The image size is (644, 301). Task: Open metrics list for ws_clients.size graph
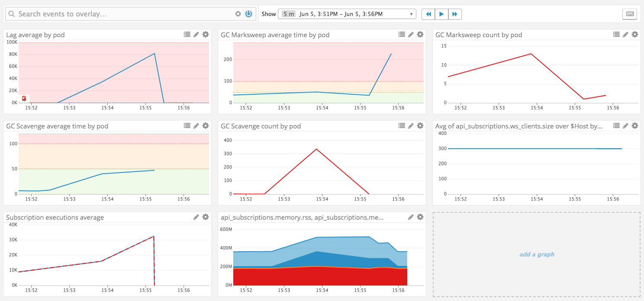(x=616, y=125)
